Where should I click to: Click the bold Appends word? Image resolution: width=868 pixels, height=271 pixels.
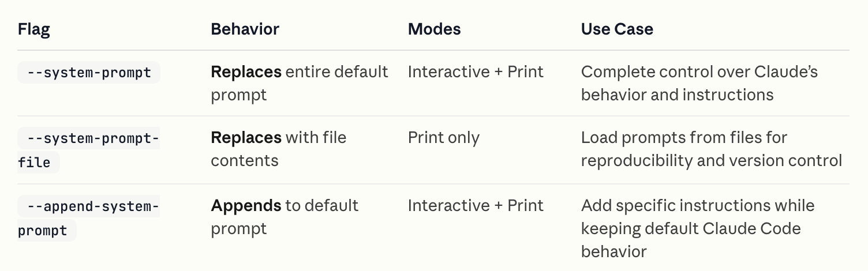(246, 206)
